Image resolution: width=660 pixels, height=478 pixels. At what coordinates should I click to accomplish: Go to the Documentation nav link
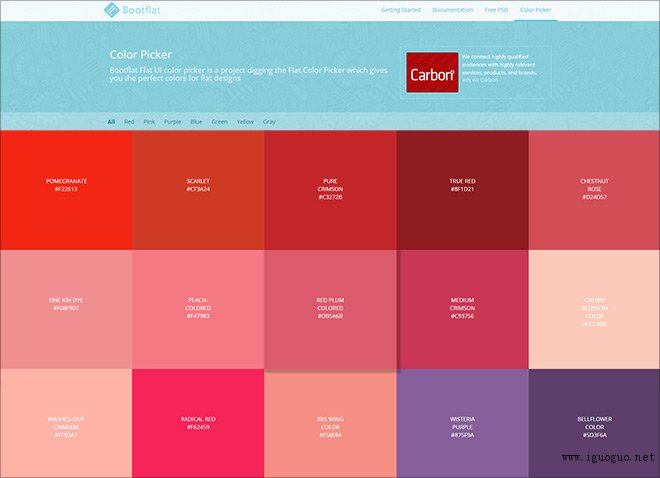(x=452, y=10)
